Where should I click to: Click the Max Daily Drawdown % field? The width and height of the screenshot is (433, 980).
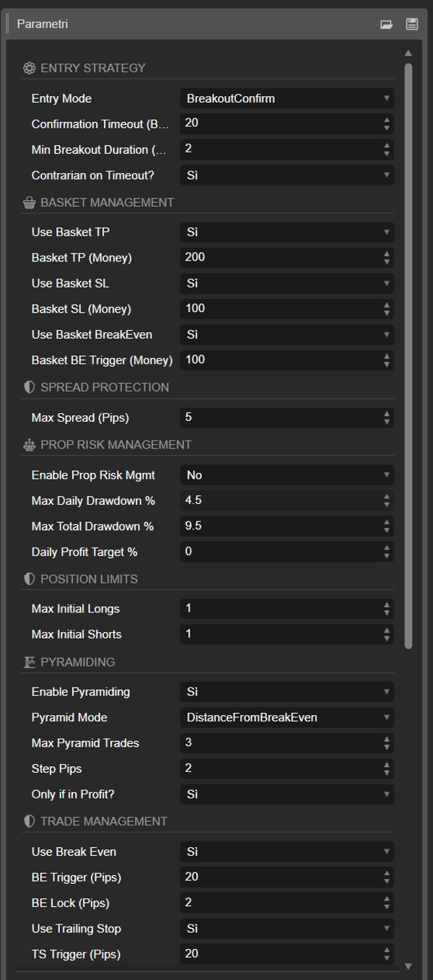point(278,500)
